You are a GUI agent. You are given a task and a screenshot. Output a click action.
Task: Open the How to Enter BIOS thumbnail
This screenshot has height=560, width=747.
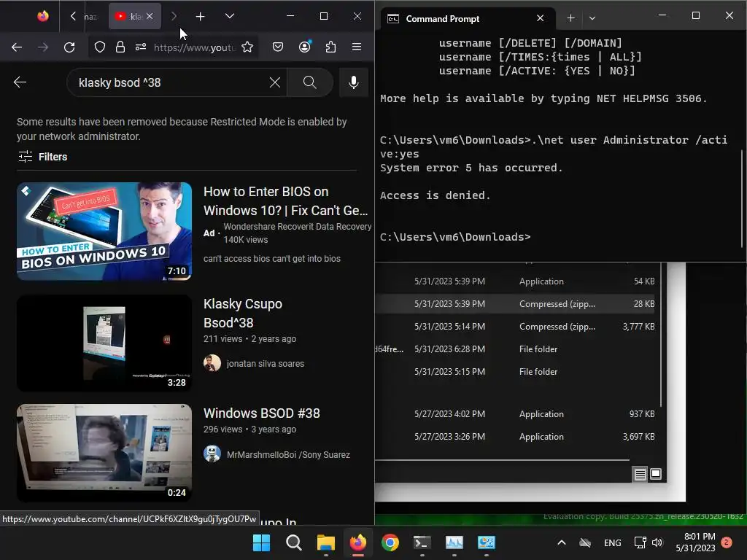coord(104,231)
